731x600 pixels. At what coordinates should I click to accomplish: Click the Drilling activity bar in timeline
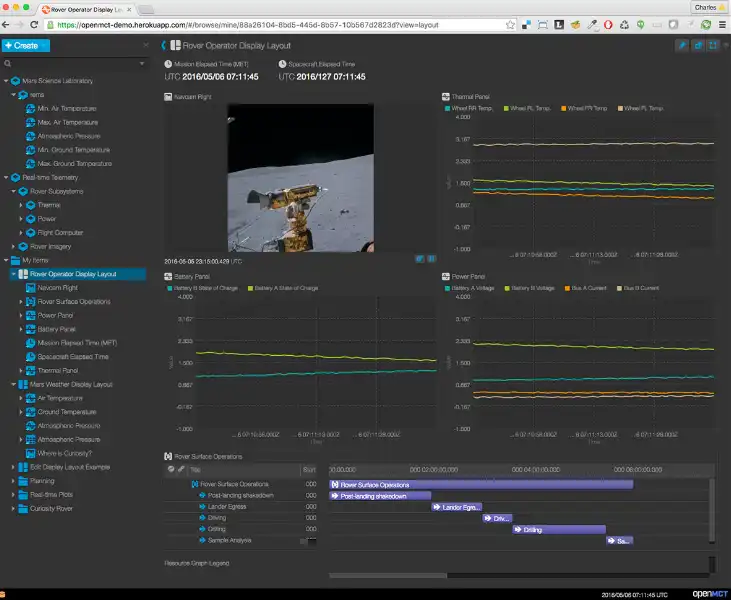[x=559, y=530]
